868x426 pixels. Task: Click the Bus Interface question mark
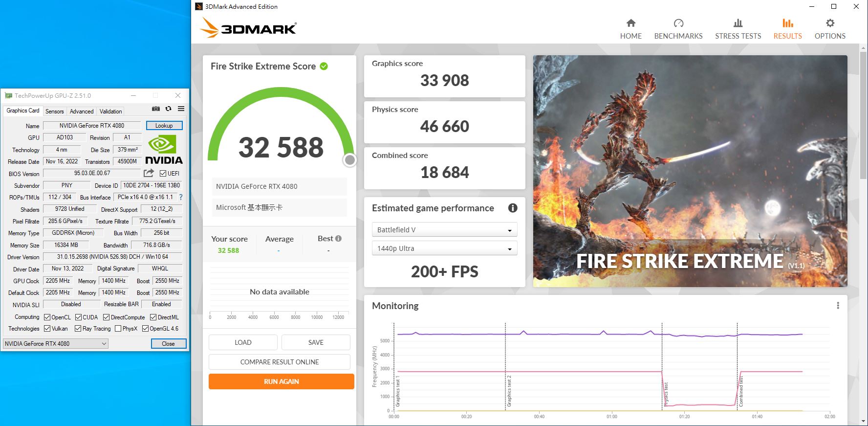click(181, 197)
